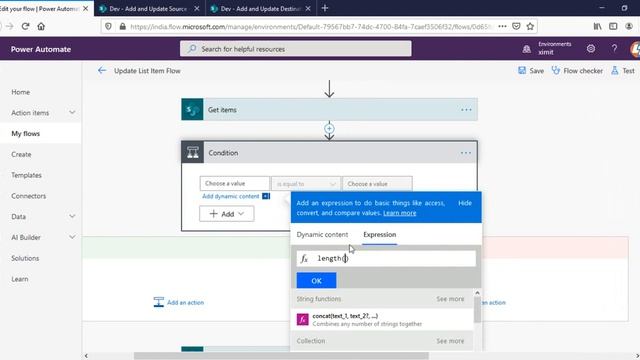The width and height of the screenshot is (640, 360).
Task: See more String functions
Action: (x=450, y=299)
